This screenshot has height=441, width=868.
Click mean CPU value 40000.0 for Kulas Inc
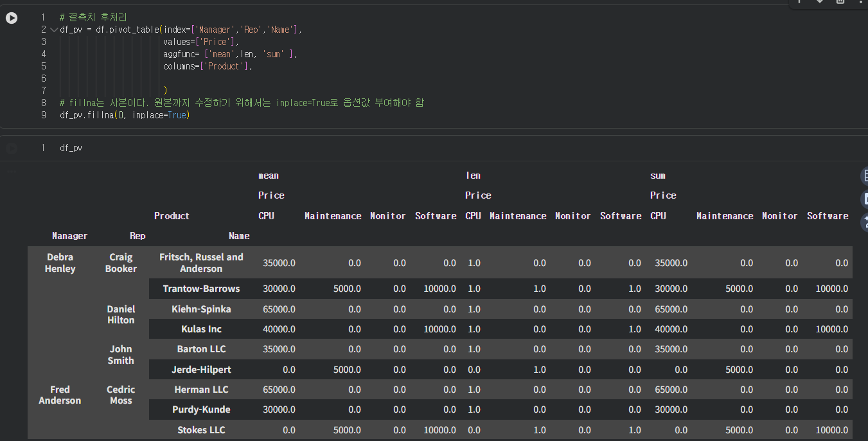point(279,329)
